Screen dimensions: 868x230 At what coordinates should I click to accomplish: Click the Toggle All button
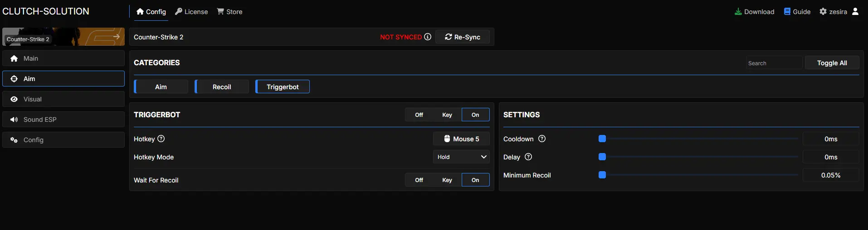coord(832,63)
